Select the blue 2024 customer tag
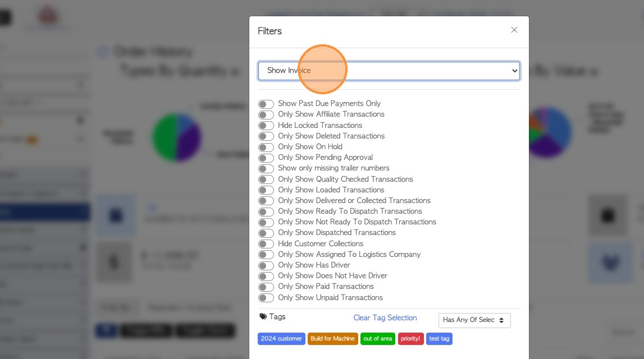This screenshot has height=359, width=644. coord(281,339)
